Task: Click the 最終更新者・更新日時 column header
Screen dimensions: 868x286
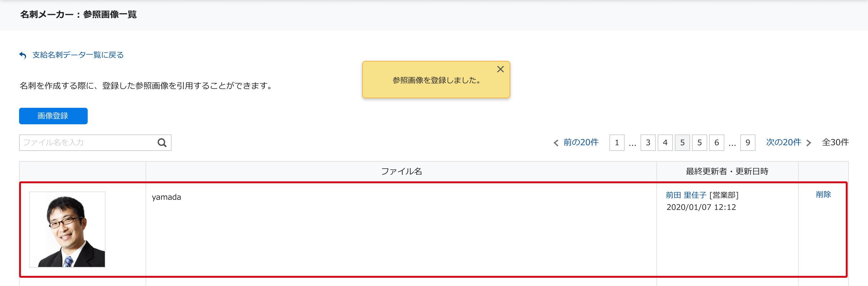Action: click(727, 172)
